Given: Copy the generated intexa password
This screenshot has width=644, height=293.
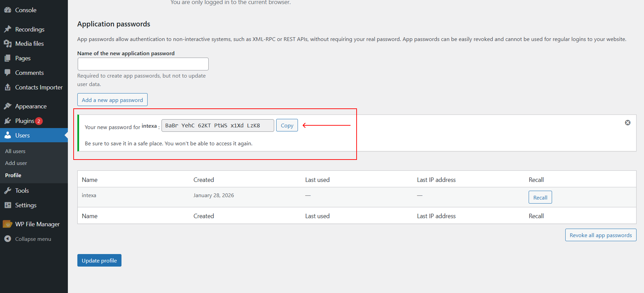Looking at the screenshot, I should [x=287, y=125].
